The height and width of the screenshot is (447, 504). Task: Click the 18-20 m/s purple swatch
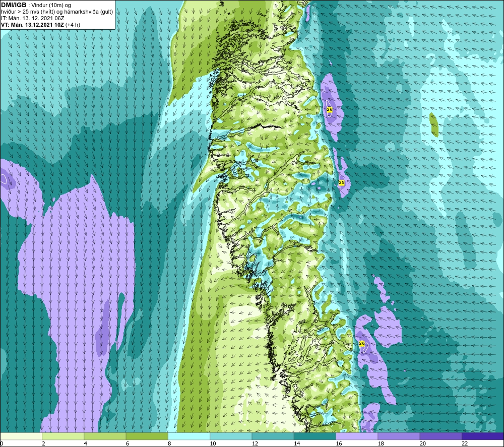[399, 436]
